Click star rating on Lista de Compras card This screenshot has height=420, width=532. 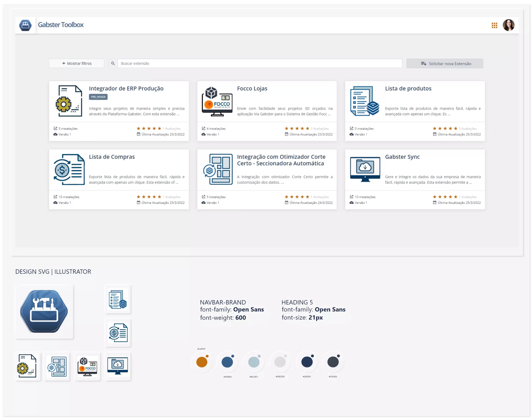click(149, 197)
